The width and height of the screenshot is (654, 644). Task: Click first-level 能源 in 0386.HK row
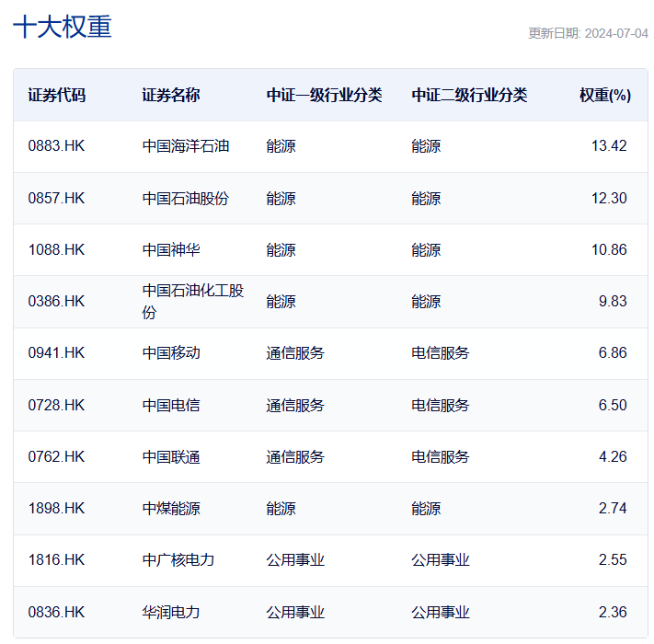pyautogui.click(x=281, y=301)
